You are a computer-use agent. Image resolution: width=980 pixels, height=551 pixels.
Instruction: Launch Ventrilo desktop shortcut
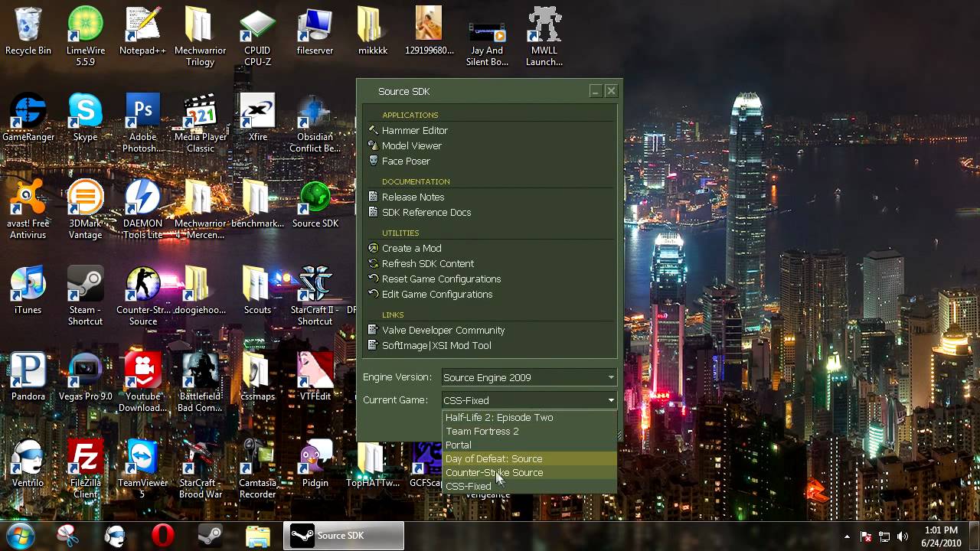(x=28, y=464)
